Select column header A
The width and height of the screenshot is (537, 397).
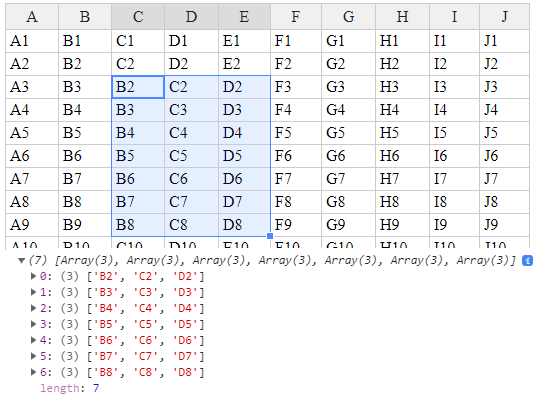tap(32, 16)
